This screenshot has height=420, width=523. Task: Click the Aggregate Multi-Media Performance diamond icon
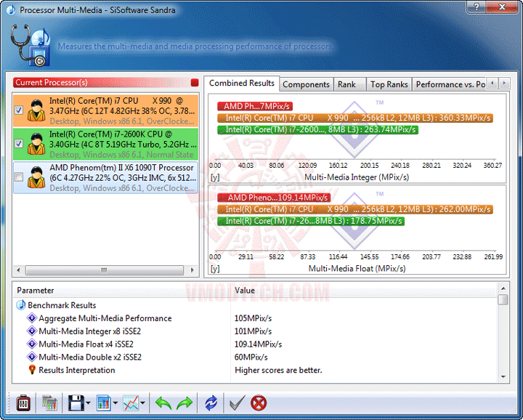point(32,318)
